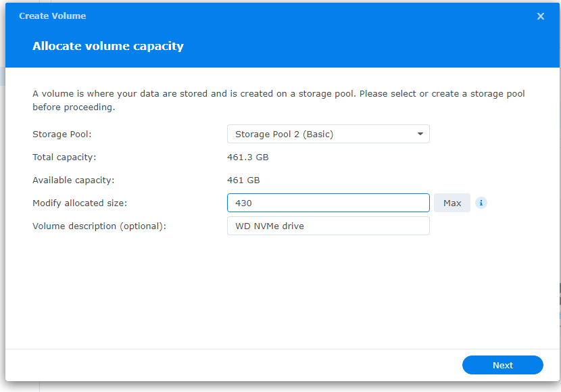Click the Storage Pool dropdown arrow

coord(420,134)
